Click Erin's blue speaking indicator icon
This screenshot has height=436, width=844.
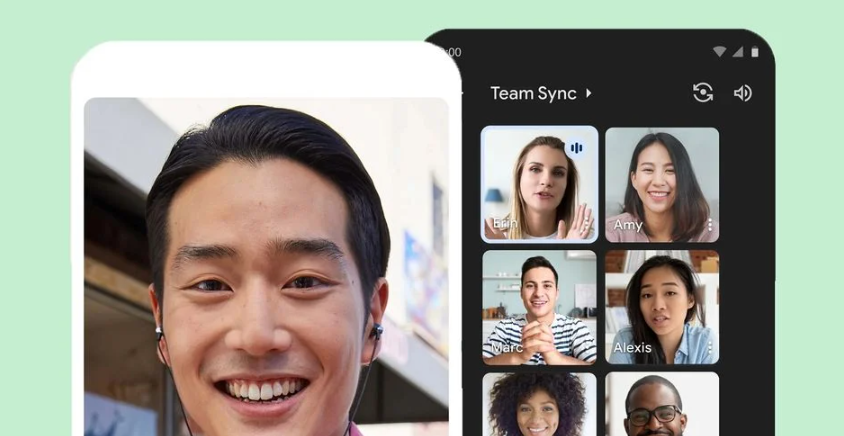click(576, 148)
